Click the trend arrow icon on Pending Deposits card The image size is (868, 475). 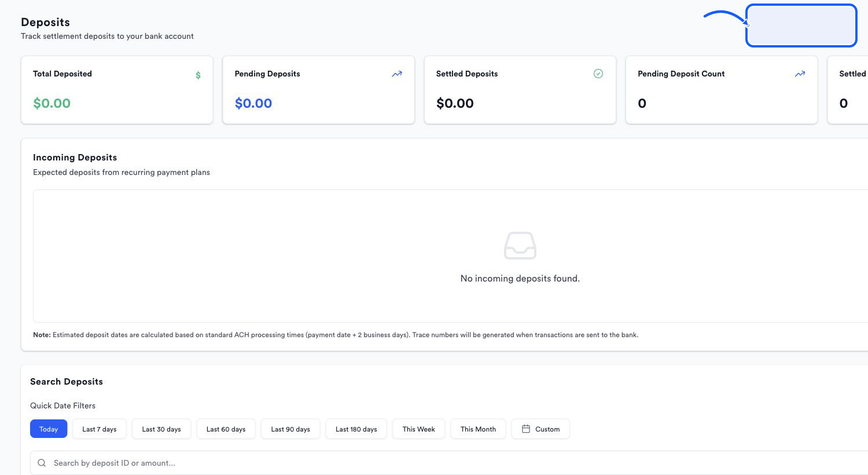[x=397, y=74]
